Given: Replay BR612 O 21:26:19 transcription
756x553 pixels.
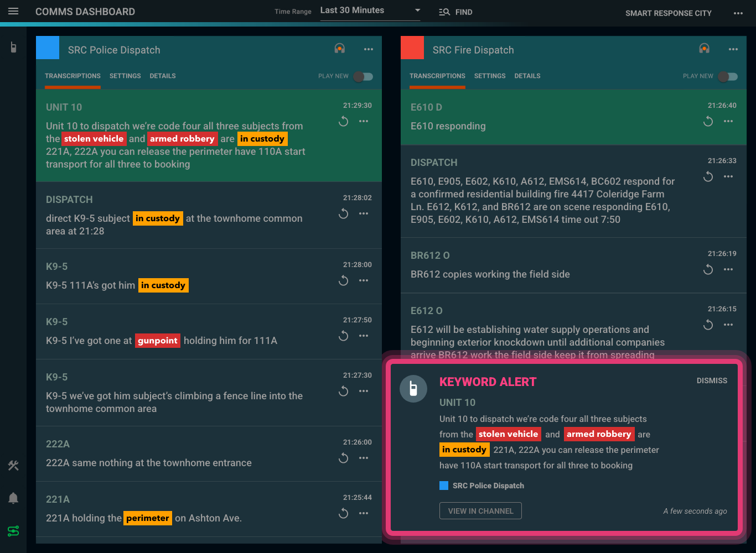Looking at the screenshot, I should [x=708, y=269].
